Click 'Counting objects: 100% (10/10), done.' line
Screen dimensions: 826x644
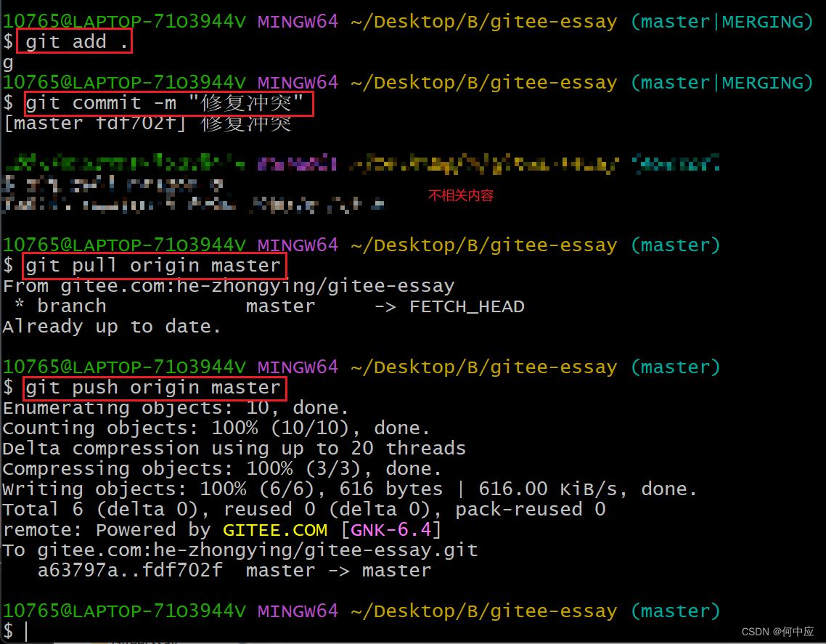(x=216, y=428)
